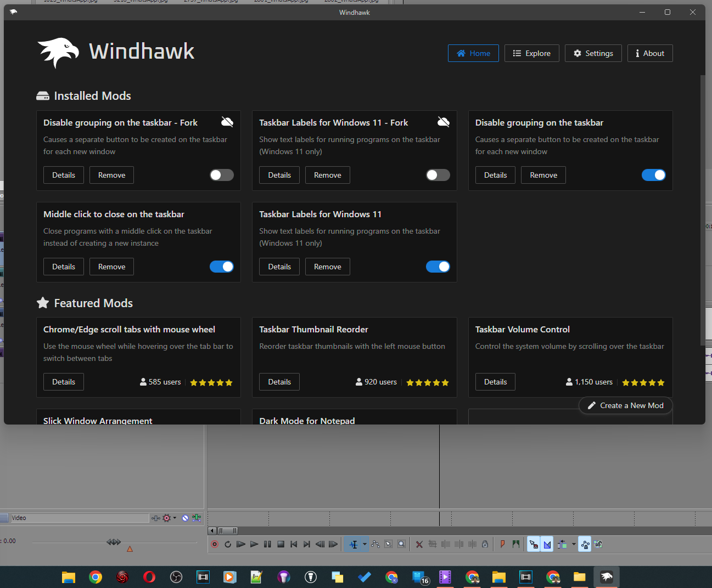
Task: Remove the Middle click to close on the taskbar mod
Action: click(112, 267)
